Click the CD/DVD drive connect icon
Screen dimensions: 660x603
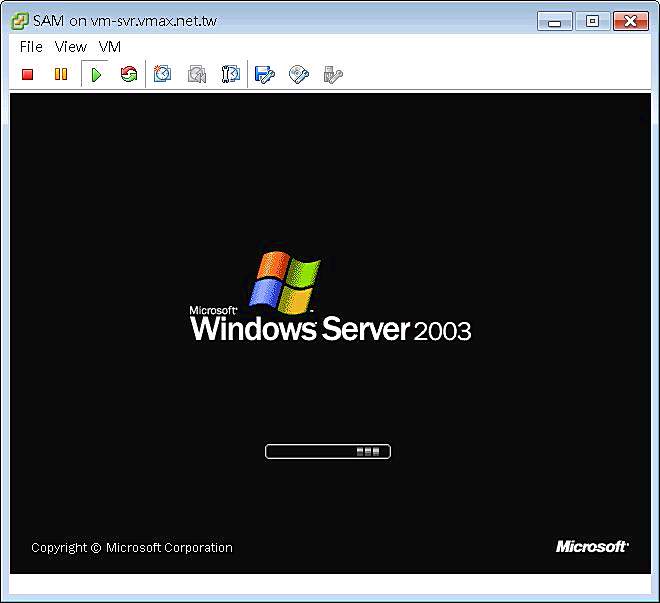coord(299,74)
